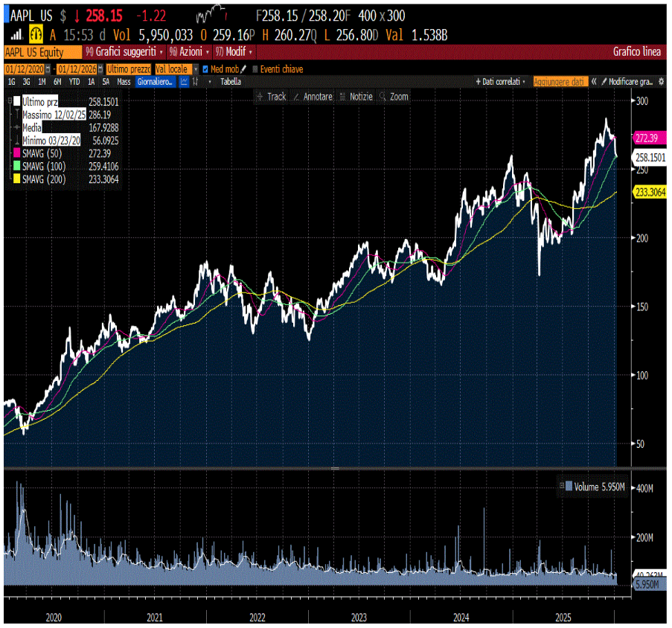The image size is (672, 628).
Task: Click magenta SMAVG (50) color swatch
Action: click(16, 153)
